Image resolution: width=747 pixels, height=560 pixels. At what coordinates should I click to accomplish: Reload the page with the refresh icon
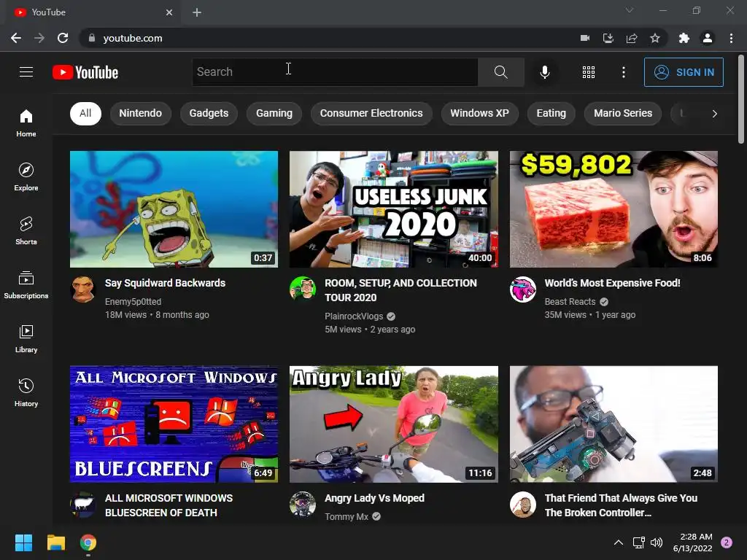click(x=63, y=38)
